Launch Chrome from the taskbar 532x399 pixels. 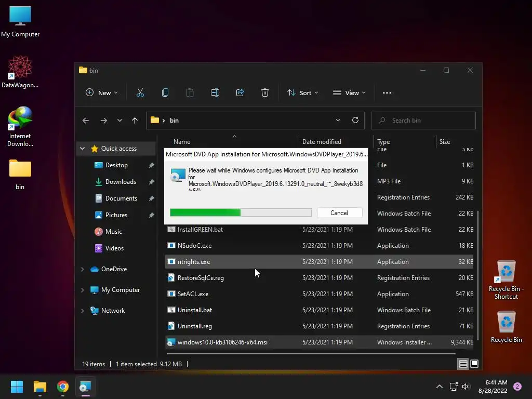[63, 387]
